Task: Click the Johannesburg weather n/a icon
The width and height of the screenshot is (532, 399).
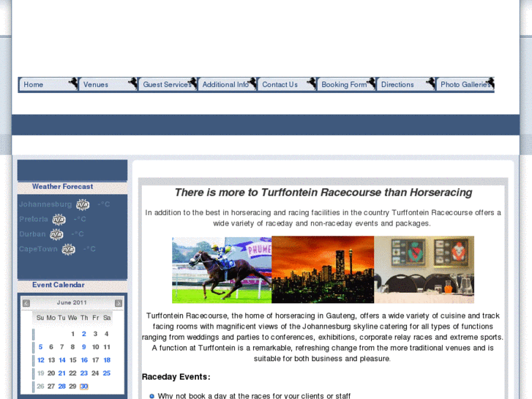Action: pyautogui.click(x=83, y=204)
